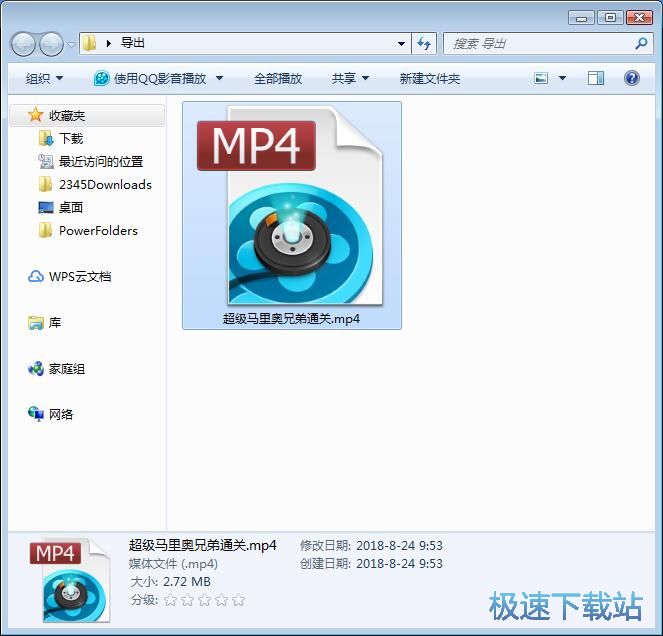Click the 收藏夹 star icon
Image resolution: width=663 pixels, height=636 pixels.
pyautogui.click(x=36, y=115)
